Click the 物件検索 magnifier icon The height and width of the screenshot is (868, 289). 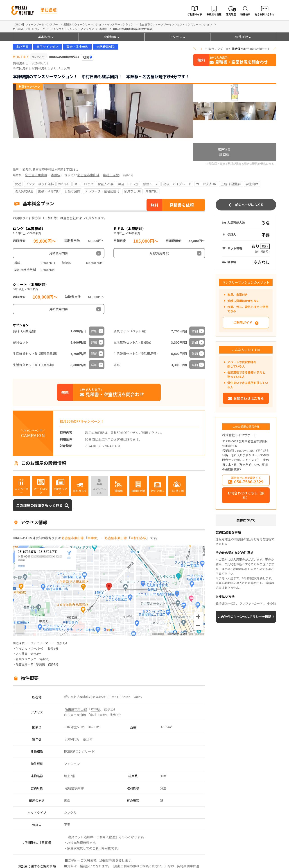(245, 10)
